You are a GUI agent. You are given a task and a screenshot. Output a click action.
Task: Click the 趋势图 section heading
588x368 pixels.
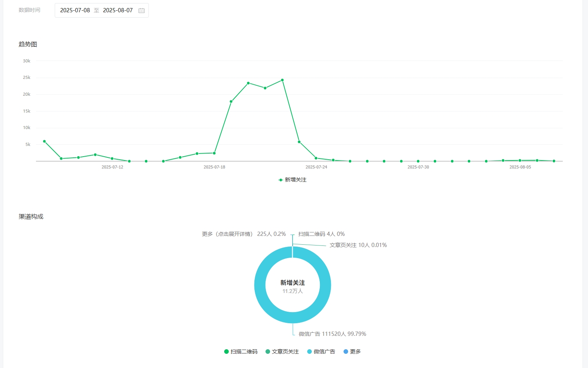tap(28, 44)
